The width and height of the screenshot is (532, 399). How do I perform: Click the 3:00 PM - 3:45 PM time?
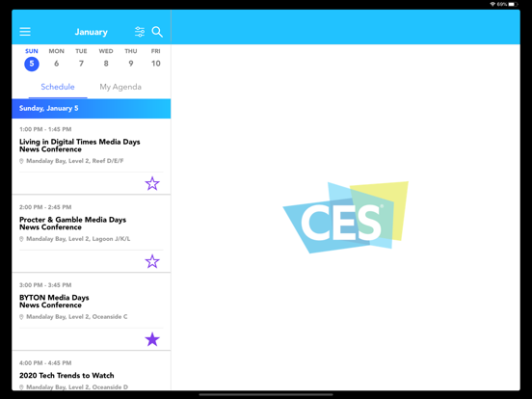[45, 285]
